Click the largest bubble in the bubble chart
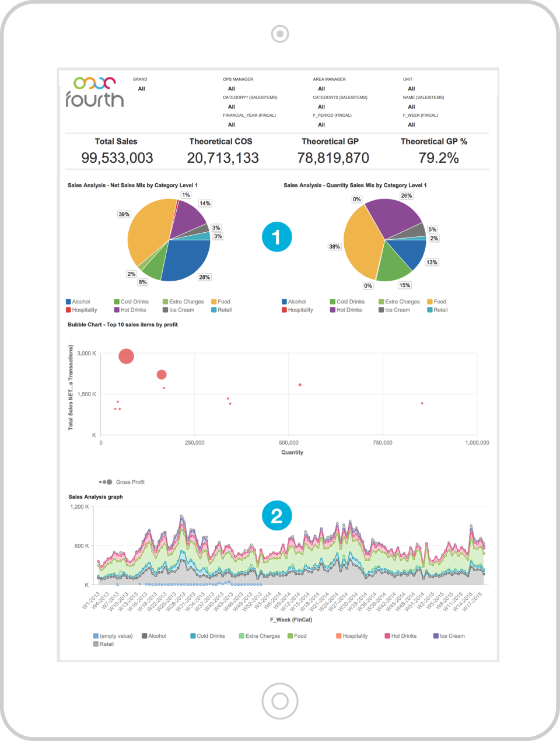 (x=126, y=356)
